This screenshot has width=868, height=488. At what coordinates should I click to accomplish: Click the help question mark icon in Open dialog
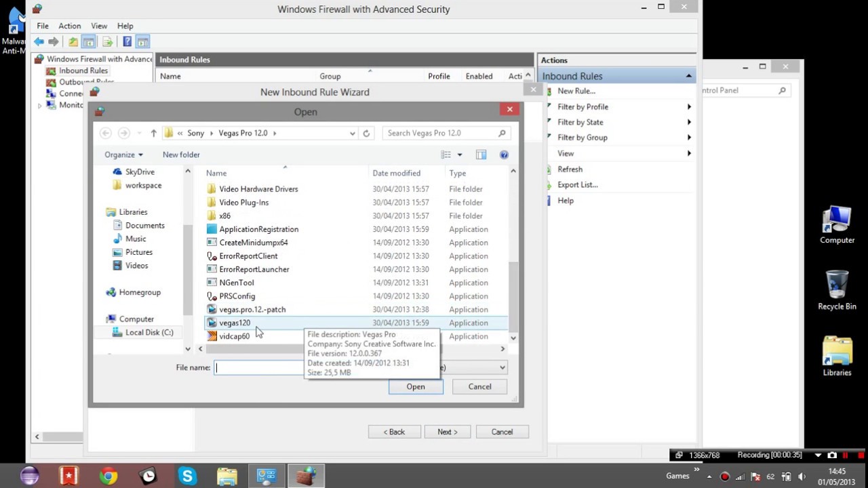click(504, 155)
